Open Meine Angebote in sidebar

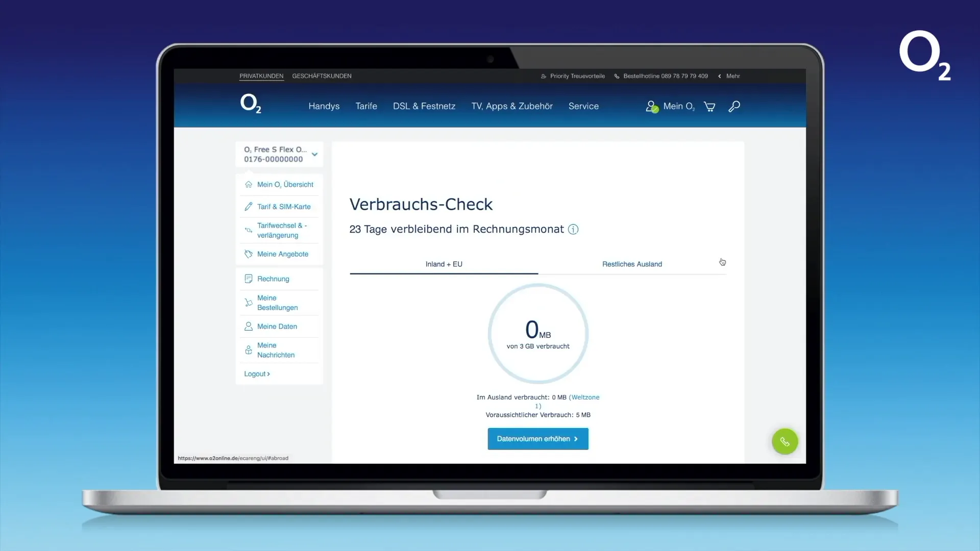click(283, 254)
